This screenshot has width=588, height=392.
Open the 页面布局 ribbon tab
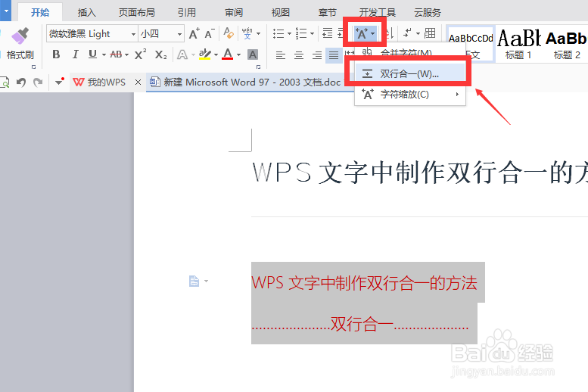(136, 12)
